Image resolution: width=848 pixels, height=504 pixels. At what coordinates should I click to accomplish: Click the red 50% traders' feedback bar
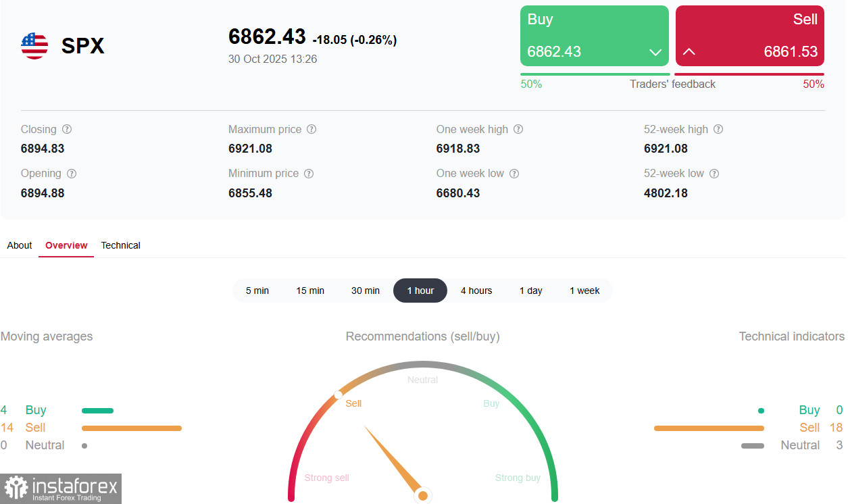(749, 74)
